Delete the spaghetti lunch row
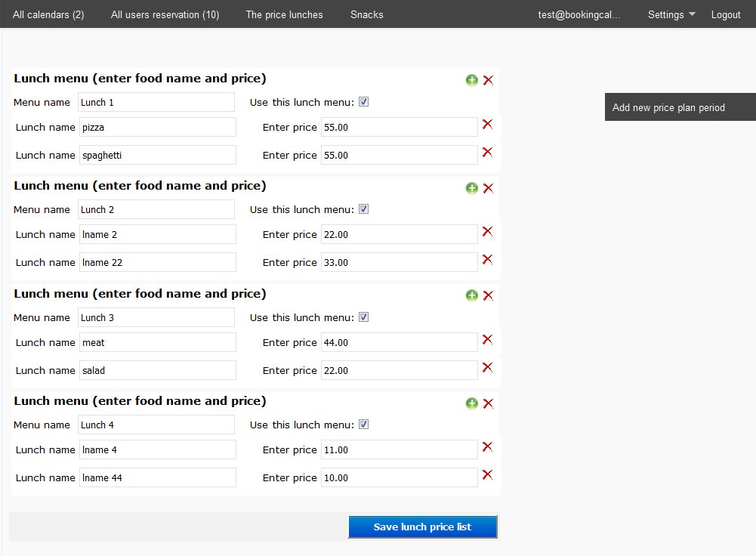This screenshot has height=556, width=756. point(487,152)
